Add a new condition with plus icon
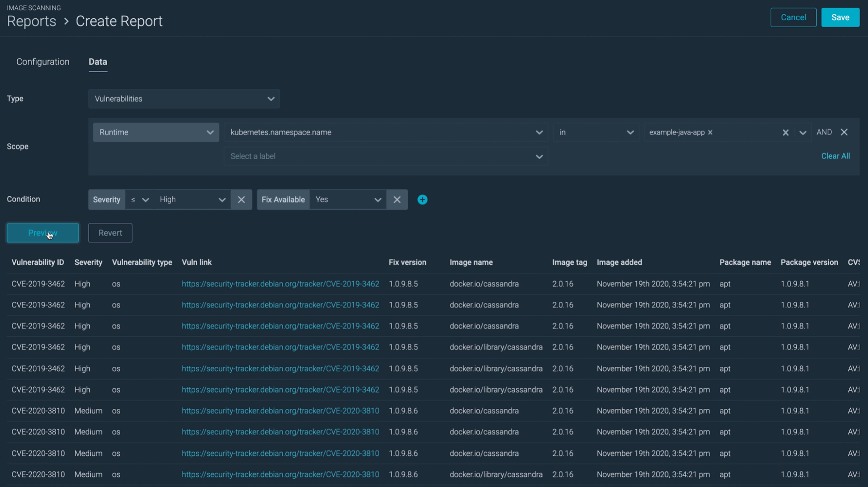The image size is (868, 487). pyautogui.click(x=422, y=200)
